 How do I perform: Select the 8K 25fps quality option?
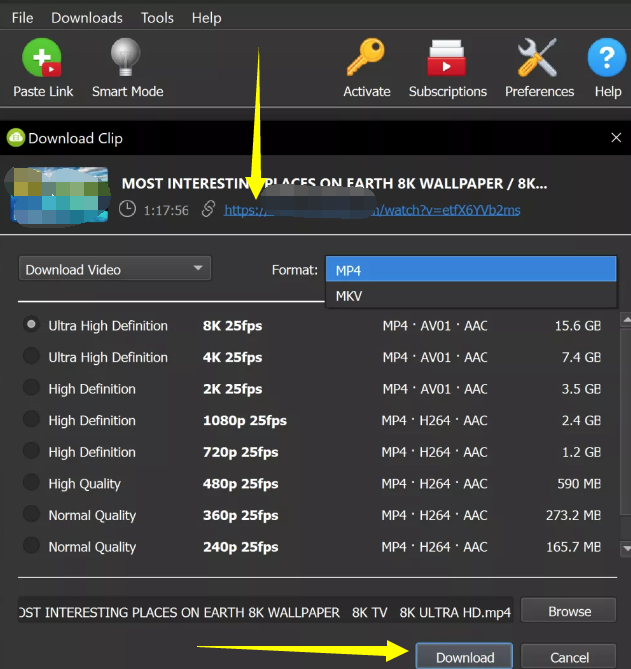click(32, 325)
